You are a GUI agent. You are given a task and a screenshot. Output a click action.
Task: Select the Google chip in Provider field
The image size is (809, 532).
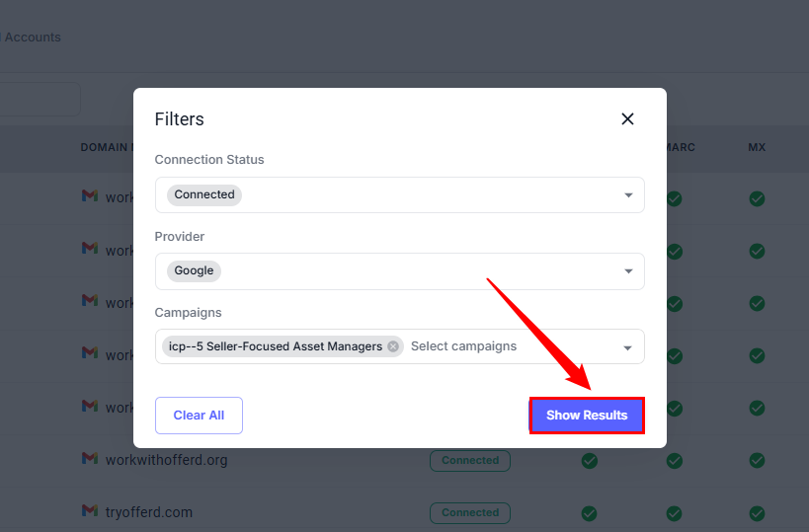194,270
